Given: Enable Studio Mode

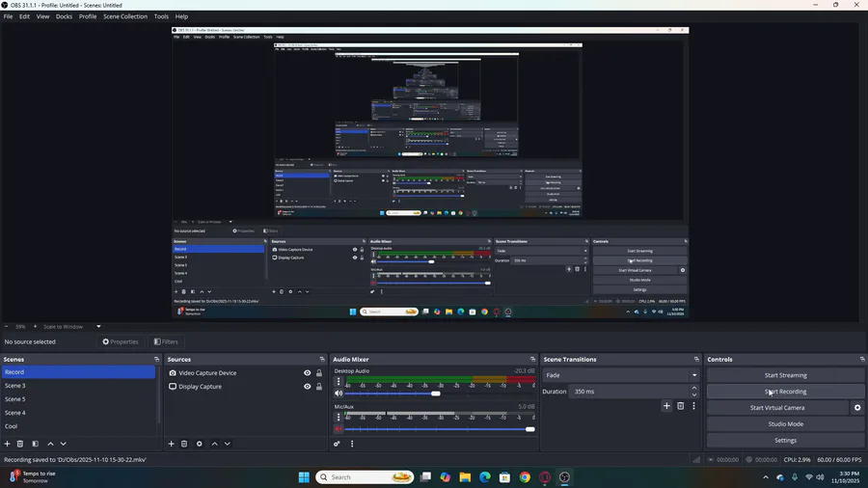Looking at the screenshot, I should click(x=785, y=424).
